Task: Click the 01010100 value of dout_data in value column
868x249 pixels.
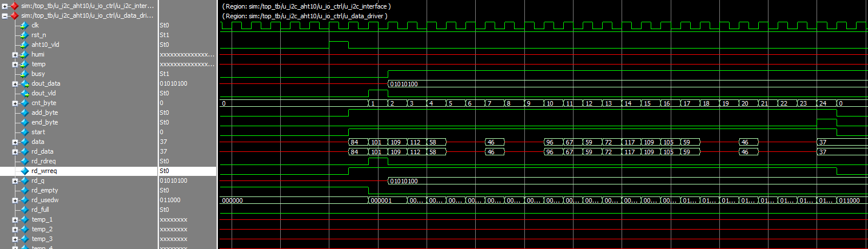Action: 174,83
